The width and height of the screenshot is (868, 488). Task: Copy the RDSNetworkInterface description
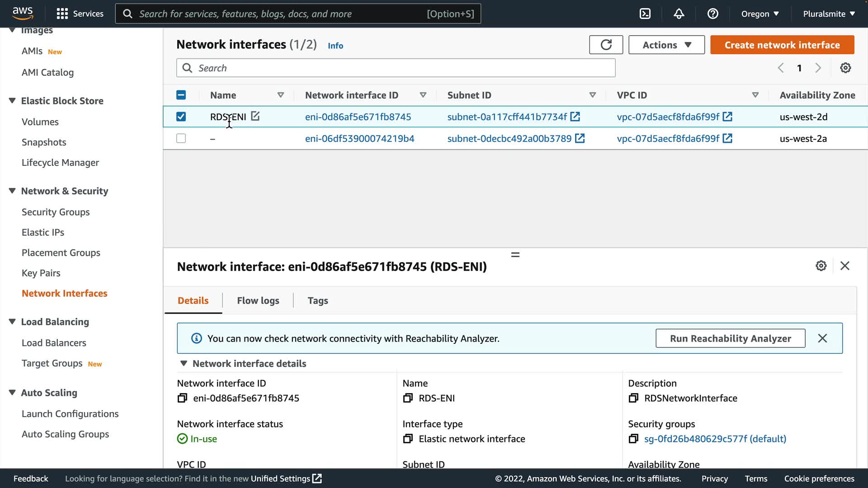click(x=633, y=398)
